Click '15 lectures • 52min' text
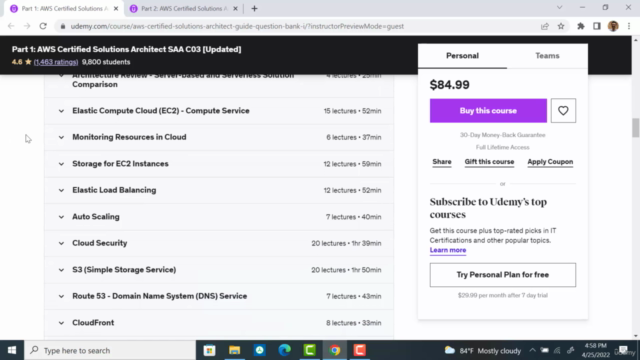This screenshot has width=640, height=360. click(352, 111)
